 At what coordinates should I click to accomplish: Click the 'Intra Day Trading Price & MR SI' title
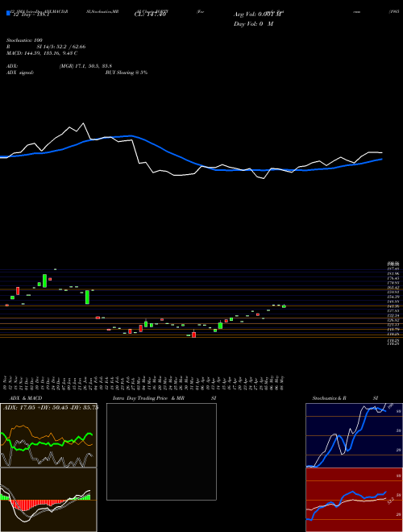164,398
